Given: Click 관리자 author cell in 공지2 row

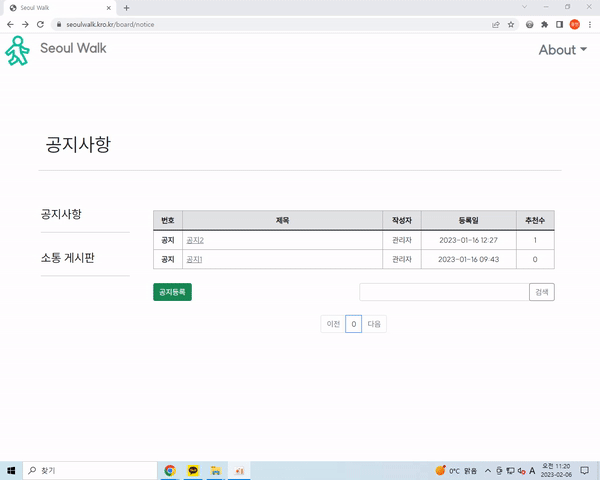Looking at the screenshot, I should [x=402, y=240].
